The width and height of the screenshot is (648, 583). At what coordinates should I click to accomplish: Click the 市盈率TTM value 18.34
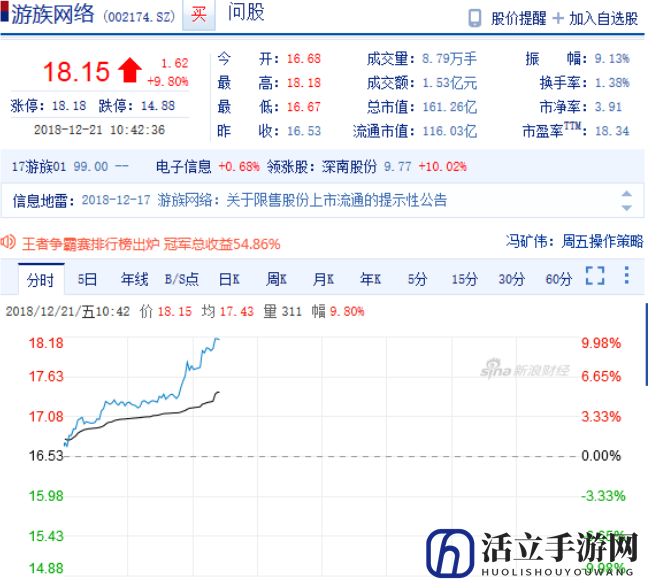pyautogui.click(x=612, y=131)
